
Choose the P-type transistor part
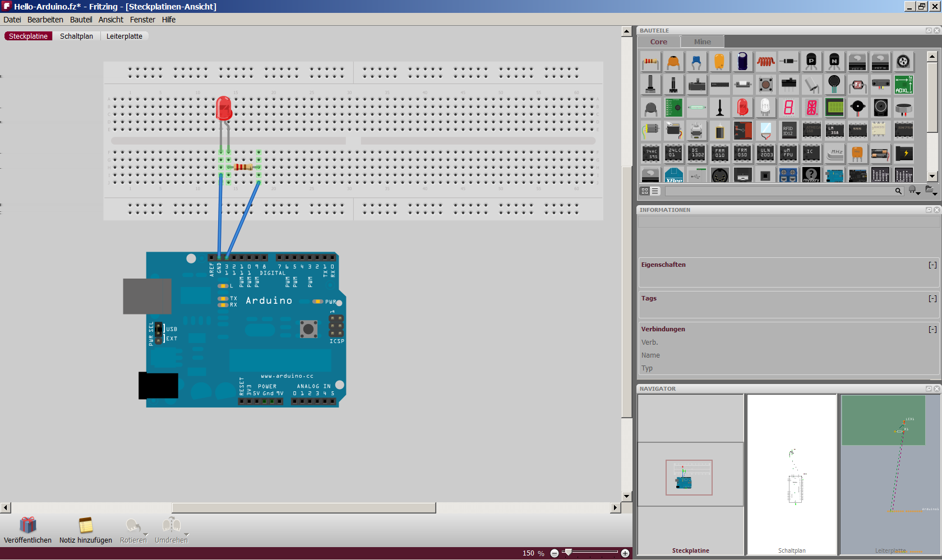tap(811, 62)
